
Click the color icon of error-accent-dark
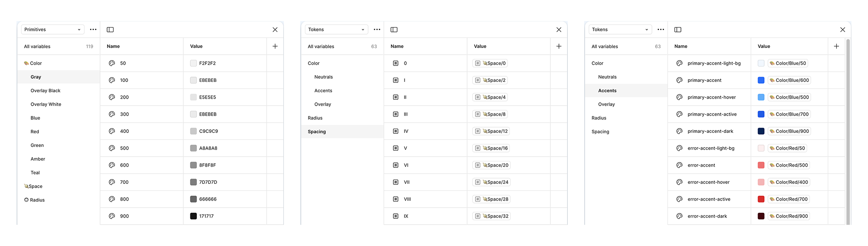(680, 216)
